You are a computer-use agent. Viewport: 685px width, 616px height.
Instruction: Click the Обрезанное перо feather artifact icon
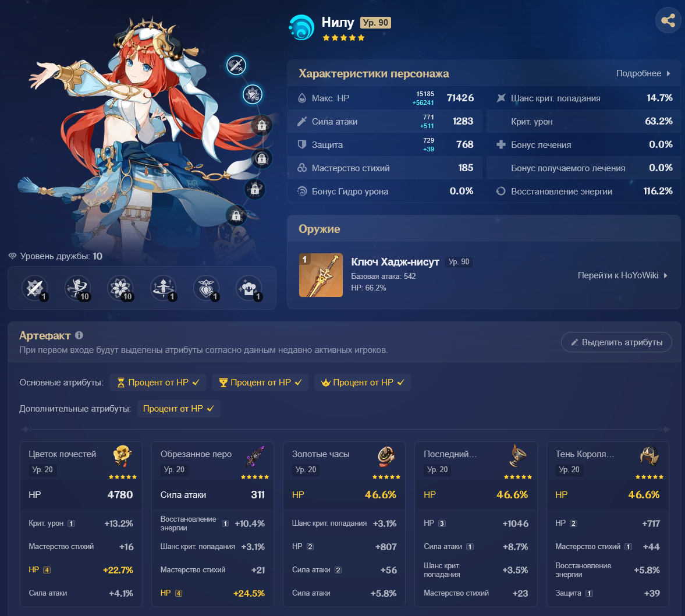255,456
